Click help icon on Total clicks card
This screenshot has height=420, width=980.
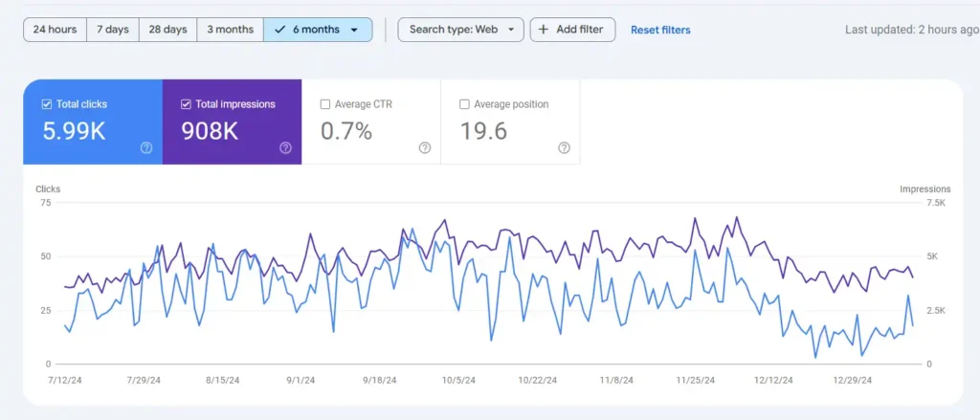pyautogui.click(x=146, y=147)
